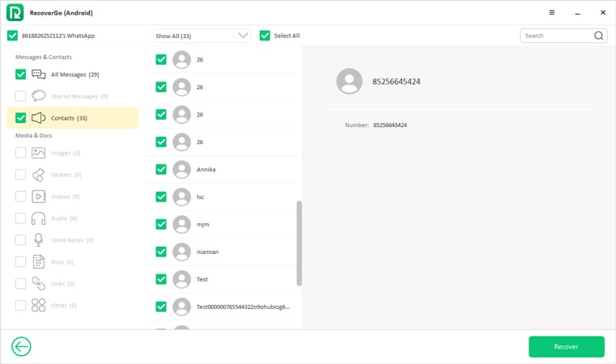Uncheck the 8618826252112's WhatsApp checkbox
616x364 pixels.
tap(13, 36)
